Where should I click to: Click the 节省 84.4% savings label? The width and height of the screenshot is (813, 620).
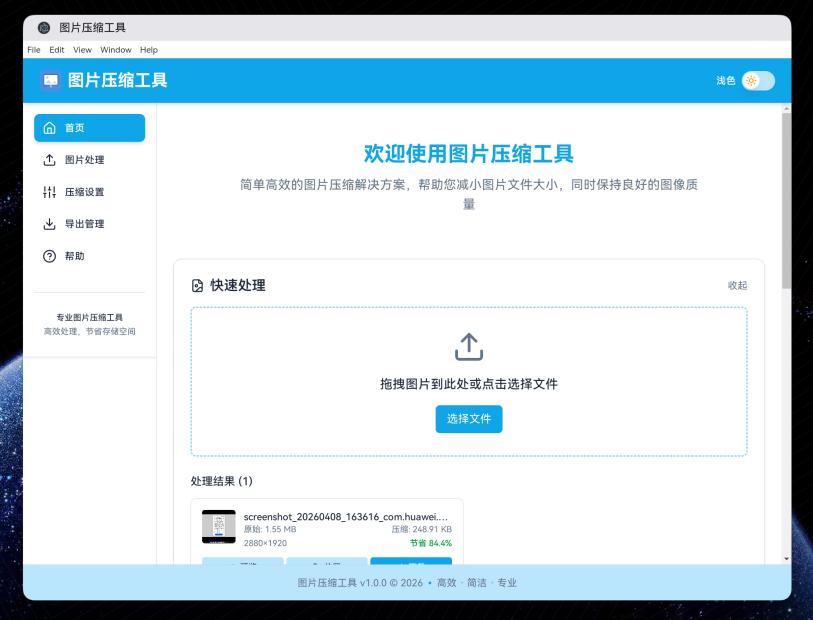pyautogui.click(x=431, y=543)
